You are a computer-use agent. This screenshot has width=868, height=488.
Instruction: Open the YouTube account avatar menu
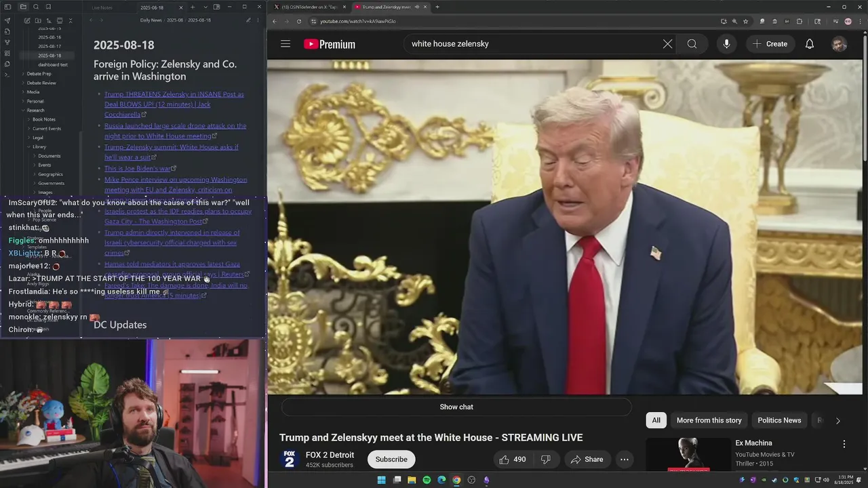[840, 44]
